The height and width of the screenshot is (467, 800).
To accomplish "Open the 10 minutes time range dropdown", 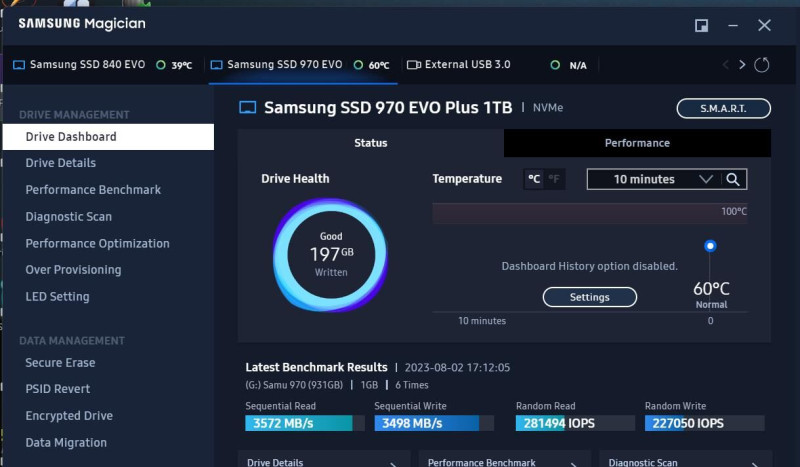I will (x=655, y=179).
